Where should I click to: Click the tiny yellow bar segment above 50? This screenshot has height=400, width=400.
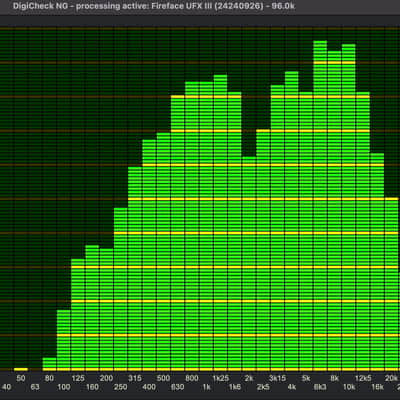21,369
